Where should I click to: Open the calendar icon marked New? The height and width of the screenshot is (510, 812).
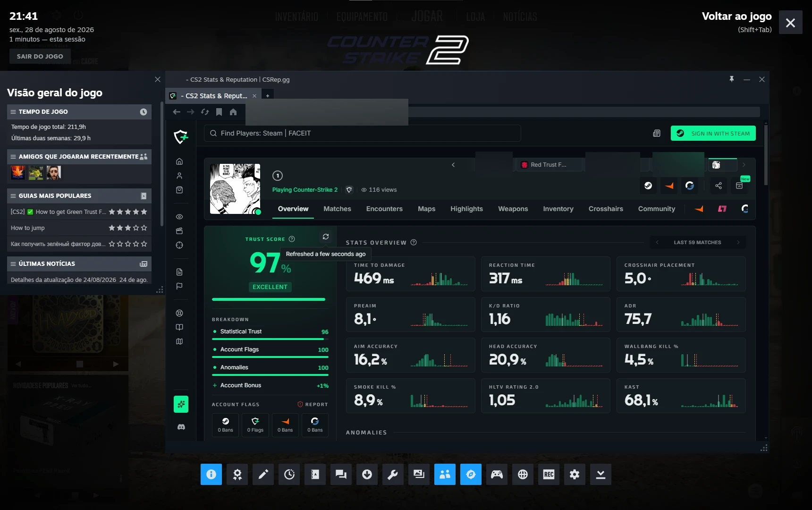pos(739,186)
